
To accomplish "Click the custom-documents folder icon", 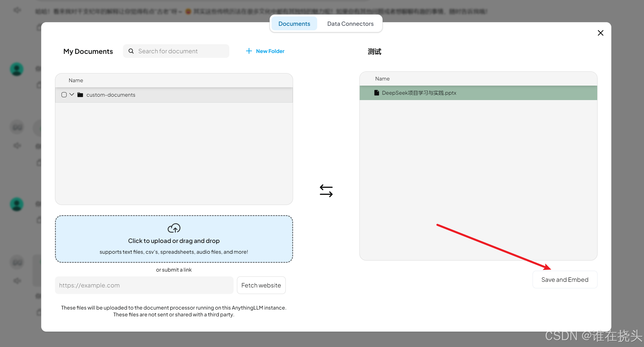I will 80,95.
